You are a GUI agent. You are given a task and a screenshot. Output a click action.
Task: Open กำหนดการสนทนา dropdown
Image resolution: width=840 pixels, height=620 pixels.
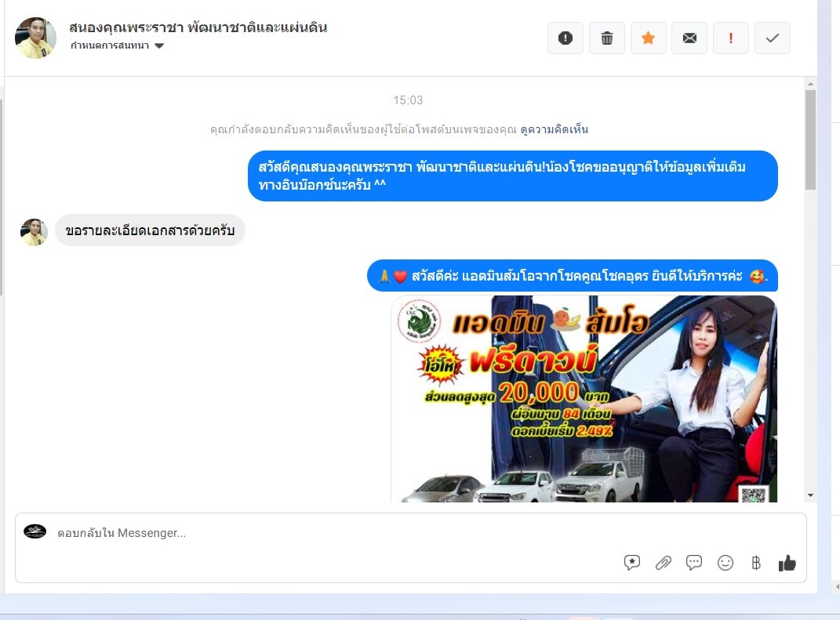tap(117, 45)
